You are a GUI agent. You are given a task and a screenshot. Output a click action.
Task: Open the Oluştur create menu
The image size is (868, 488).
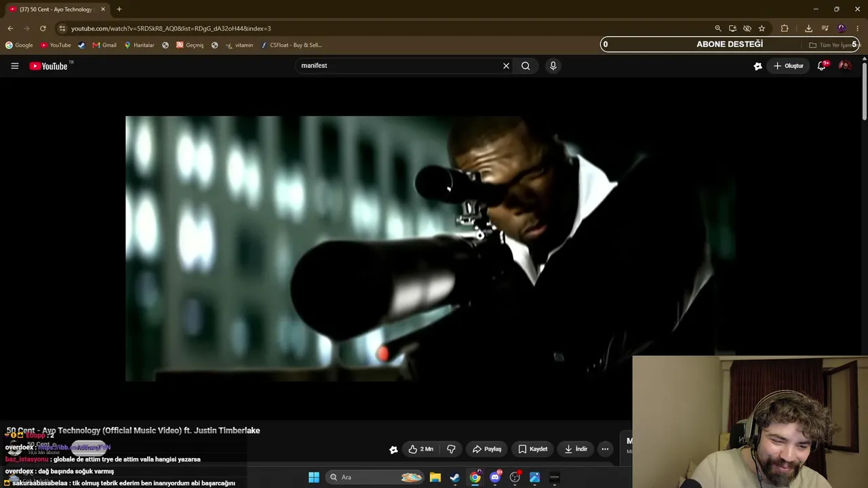[789, 66]
